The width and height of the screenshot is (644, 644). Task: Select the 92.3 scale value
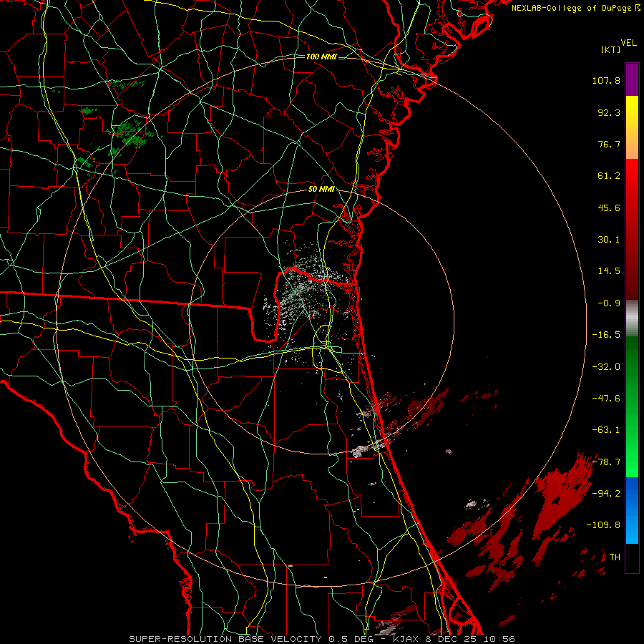[609, 112]
